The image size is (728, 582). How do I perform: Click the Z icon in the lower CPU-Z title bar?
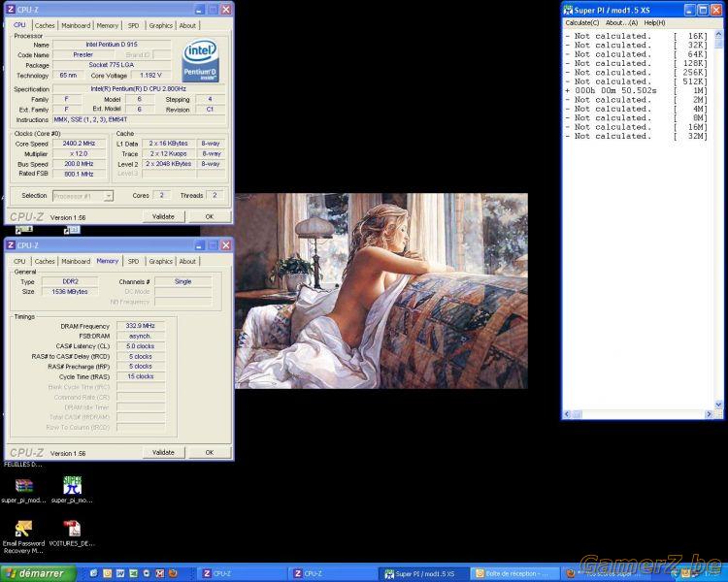click(11, 245)
